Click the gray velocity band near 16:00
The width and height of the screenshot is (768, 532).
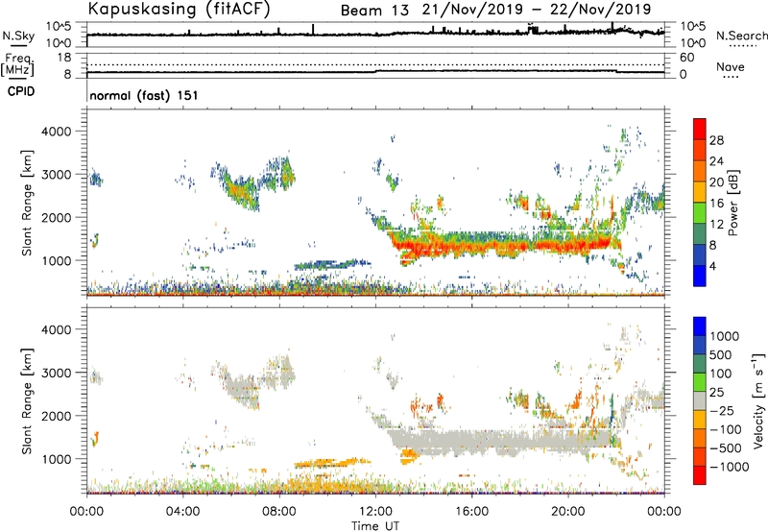pyautogui.click(x=471, y=441)
